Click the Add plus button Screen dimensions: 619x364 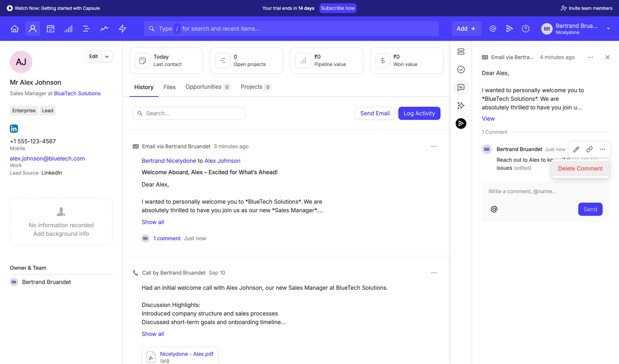click(466, 29)
